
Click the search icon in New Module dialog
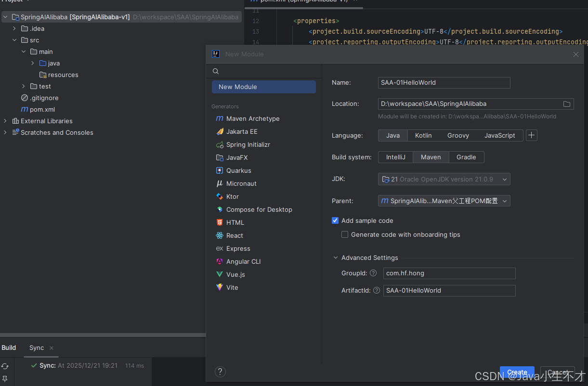[216, 71]
